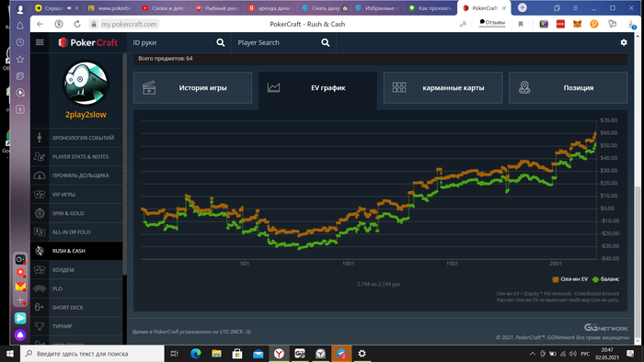The width and height of the screenshot is (644, 362).
Task: Open the Windows Start menu
Action: [x=10, y=354]
